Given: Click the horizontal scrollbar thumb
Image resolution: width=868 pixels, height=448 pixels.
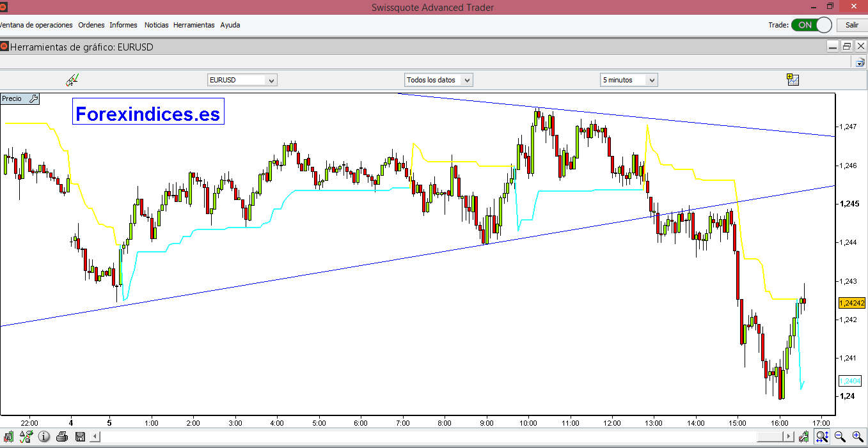Looking at the screenshot, I should pyautogui.click(x=769, y=437).
